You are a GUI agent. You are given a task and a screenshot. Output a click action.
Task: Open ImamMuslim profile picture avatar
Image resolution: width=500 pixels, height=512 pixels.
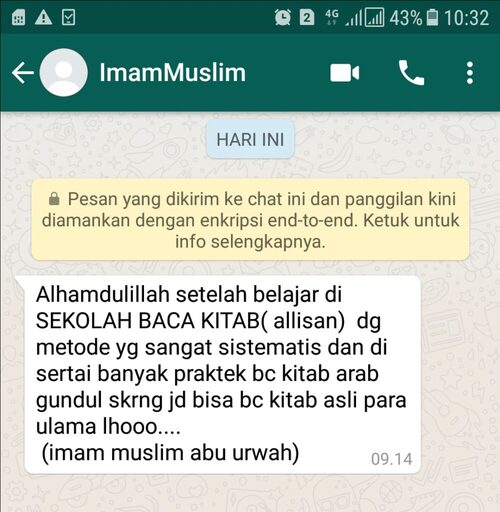coord(64,72)
